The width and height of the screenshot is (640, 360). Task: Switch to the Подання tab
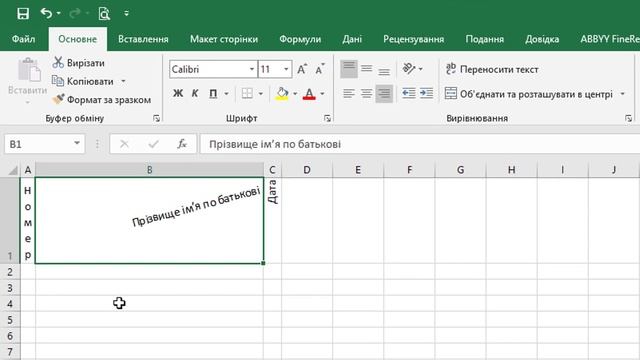(484, 39)
